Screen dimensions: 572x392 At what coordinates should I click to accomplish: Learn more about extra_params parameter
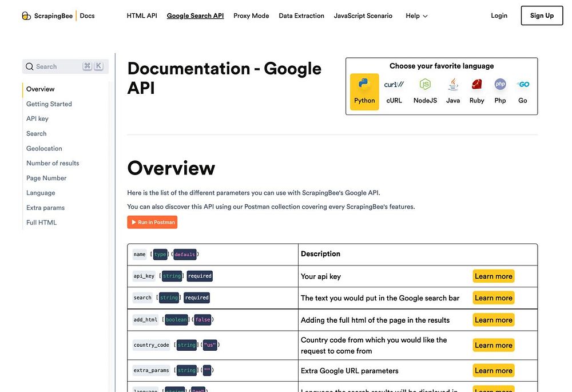(494, 370)
